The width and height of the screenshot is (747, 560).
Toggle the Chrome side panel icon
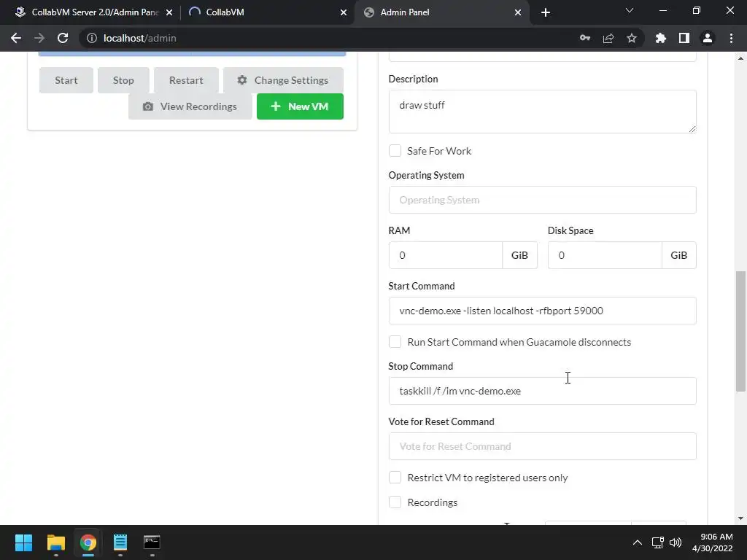point(684,38)
